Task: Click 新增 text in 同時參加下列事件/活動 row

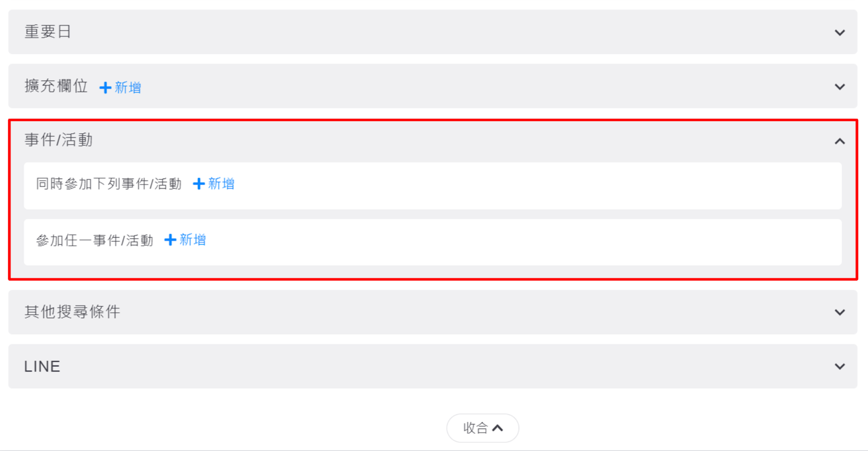Action: (221, 184)
